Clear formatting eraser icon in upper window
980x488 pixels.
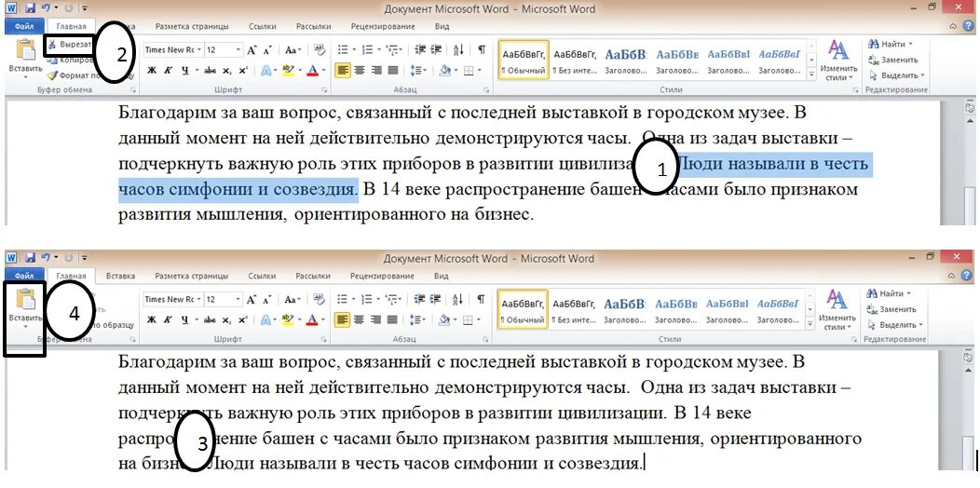click(x=319, y=49)
